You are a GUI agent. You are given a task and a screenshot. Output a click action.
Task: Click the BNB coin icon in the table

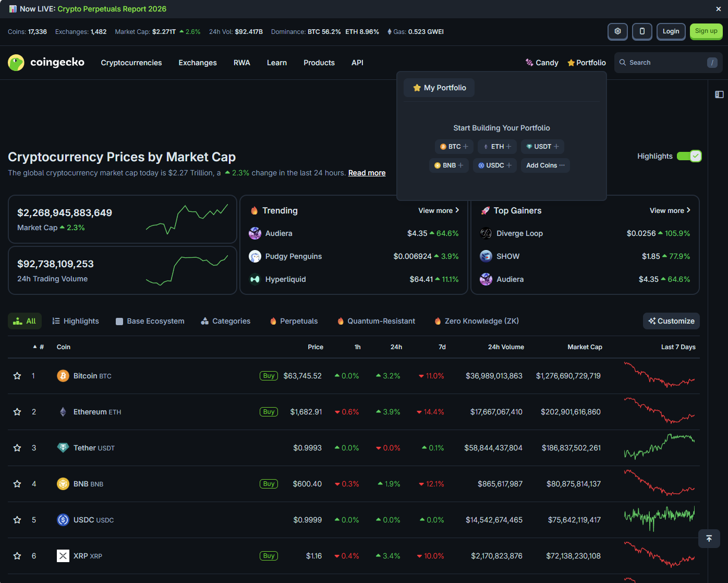point(63,484)
